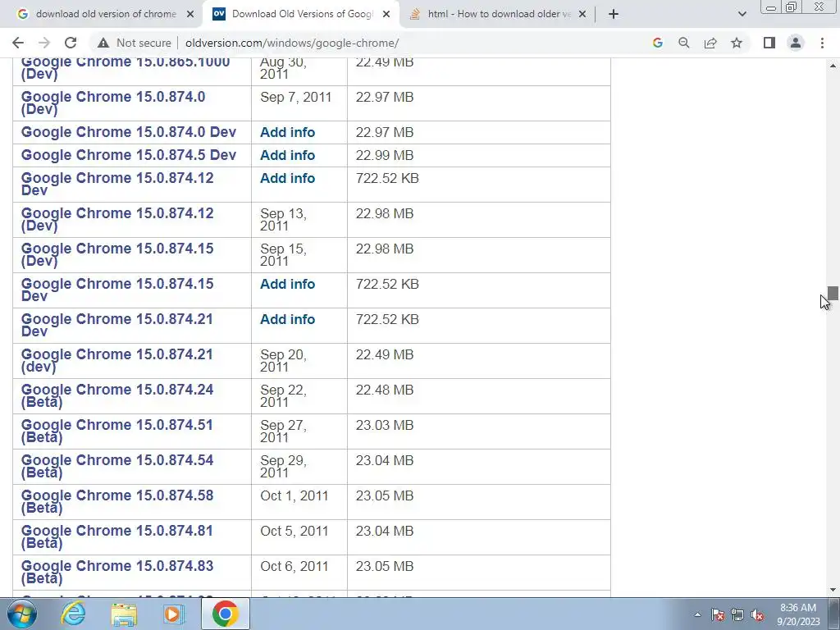
Task: Click the scrollbar down arrow
Action: point(833,590)
